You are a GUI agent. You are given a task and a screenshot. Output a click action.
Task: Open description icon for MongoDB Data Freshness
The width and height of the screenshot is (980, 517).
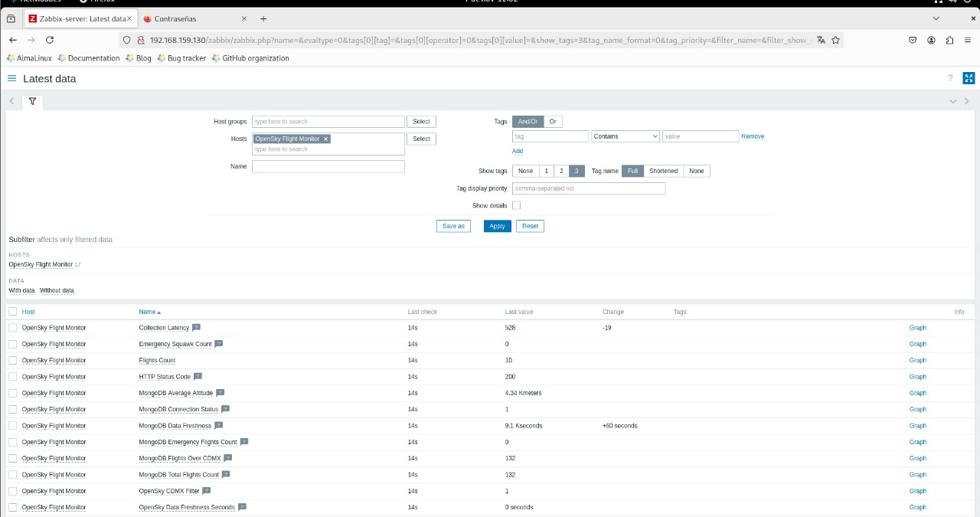coord(218,425)
